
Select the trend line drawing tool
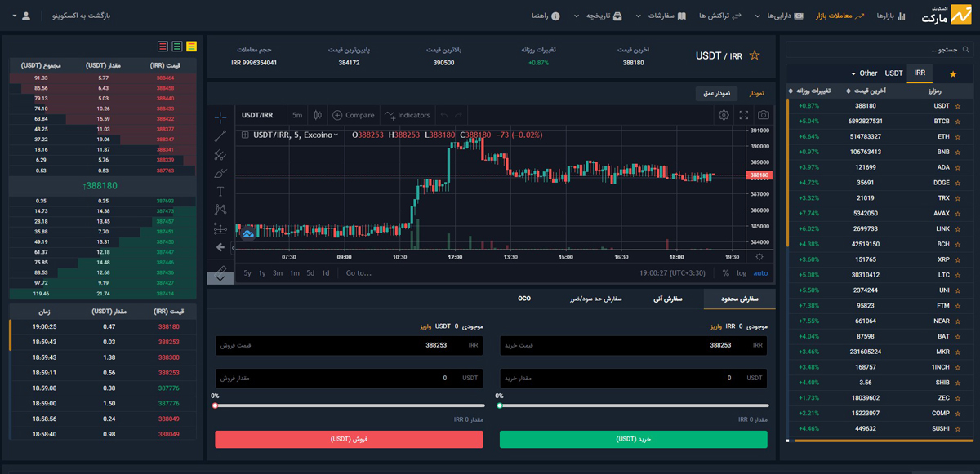click(x=220, y=135)
